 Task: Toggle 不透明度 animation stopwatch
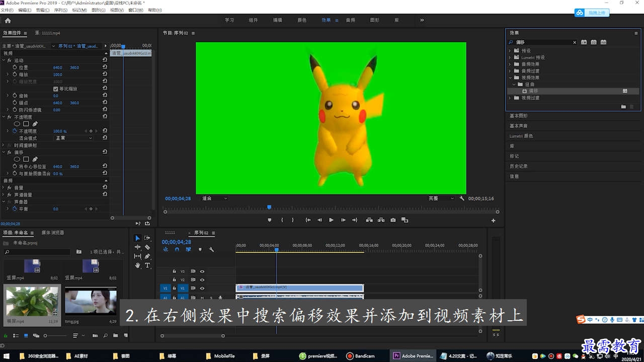pos(15,131)
